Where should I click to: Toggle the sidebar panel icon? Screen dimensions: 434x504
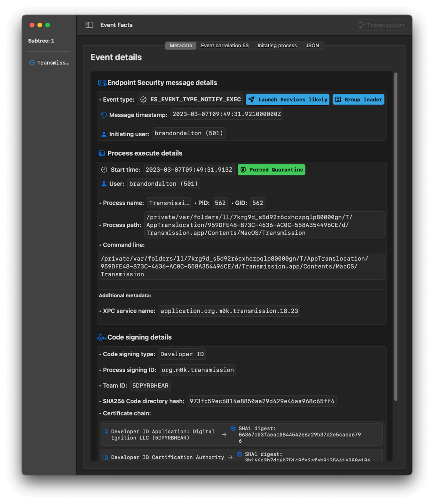pos(89,25)
